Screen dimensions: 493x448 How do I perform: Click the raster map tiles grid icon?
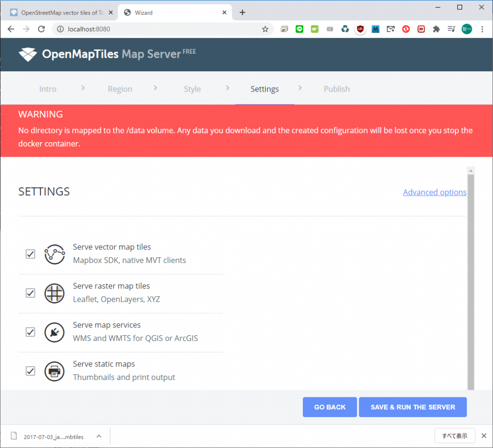point(54,293)
